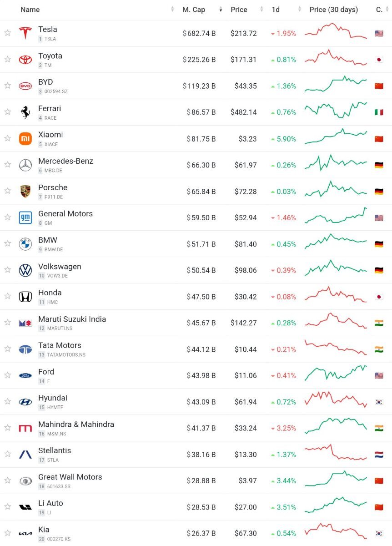Star Ford as a favorite
This screenshot has width=392, height=546.
(x=7, y=375)
